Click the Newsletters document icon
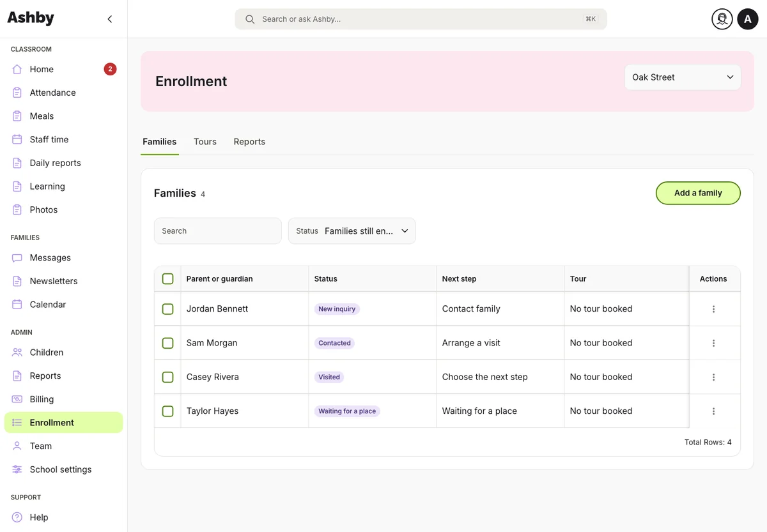 coord(17,281)
